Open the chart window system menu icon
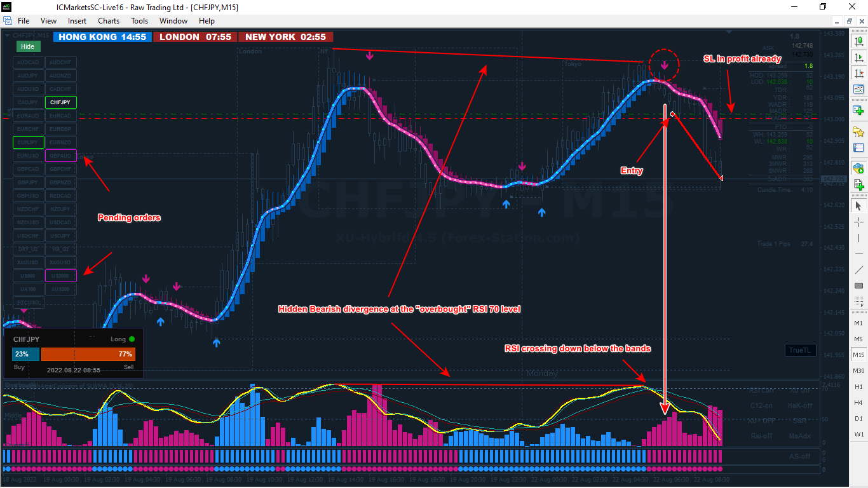This screenshot has height=488, width=868. (x=8, y=21)
